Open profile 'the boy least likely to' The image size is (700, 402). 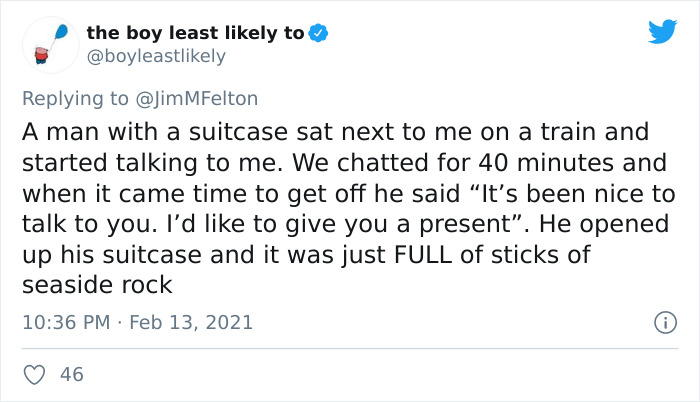pos(196,33)
